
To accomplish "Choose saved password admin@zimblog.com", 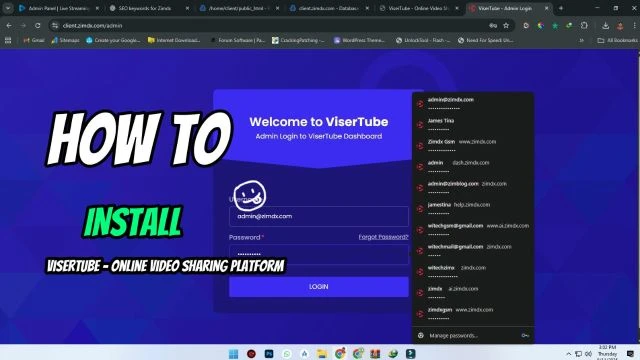I will (x=473, y=188).
